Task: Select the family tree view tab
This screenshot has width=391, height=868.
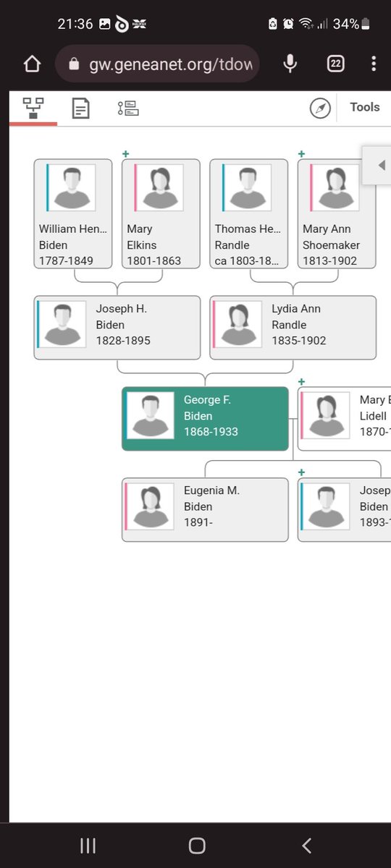Action: (x=33, y=109)
